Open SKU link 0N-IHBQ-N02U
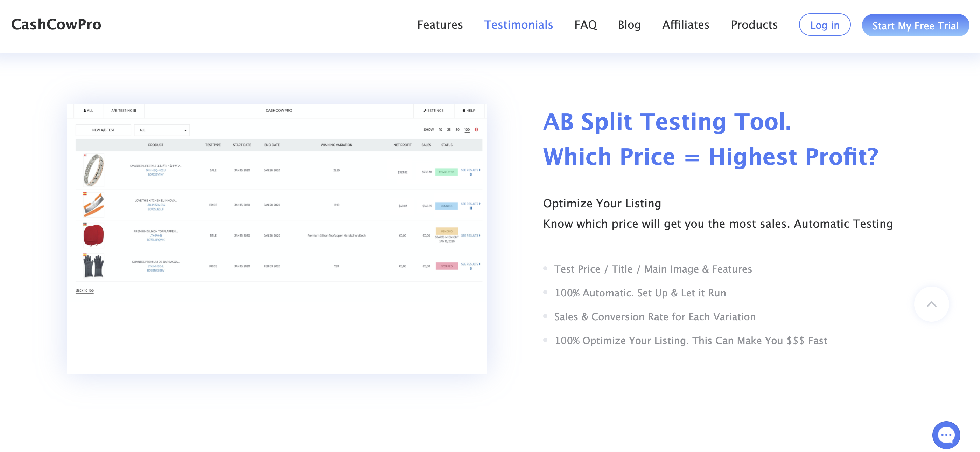 (156, 170)
